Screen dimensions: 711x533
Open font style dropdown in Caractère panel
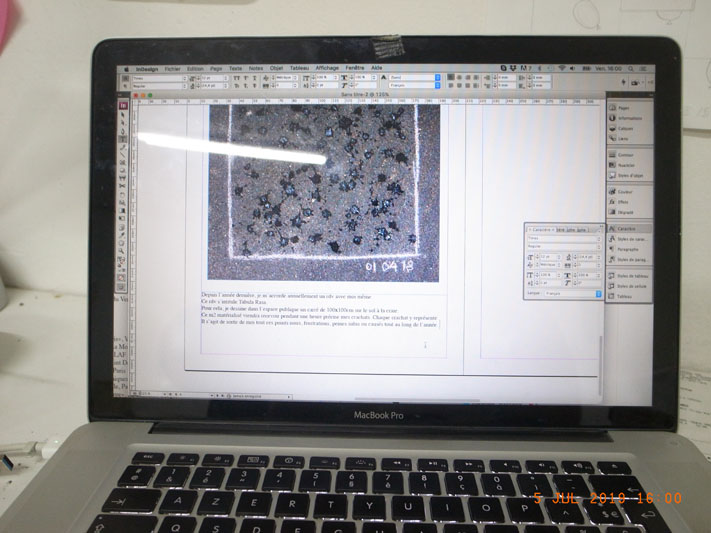tap(564, 247)
